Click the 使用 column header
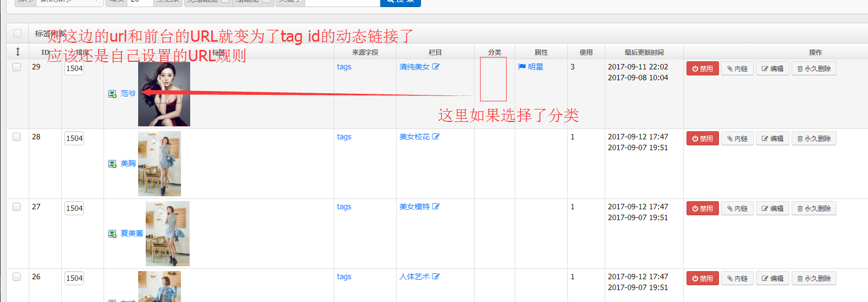Image resolution: width=868 pixels, height=302 pixels. point(586,53)
